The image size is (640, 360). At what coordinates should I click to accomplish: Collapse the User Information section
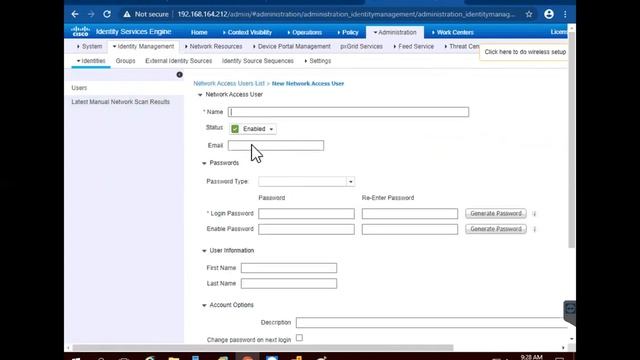(204, 251)
